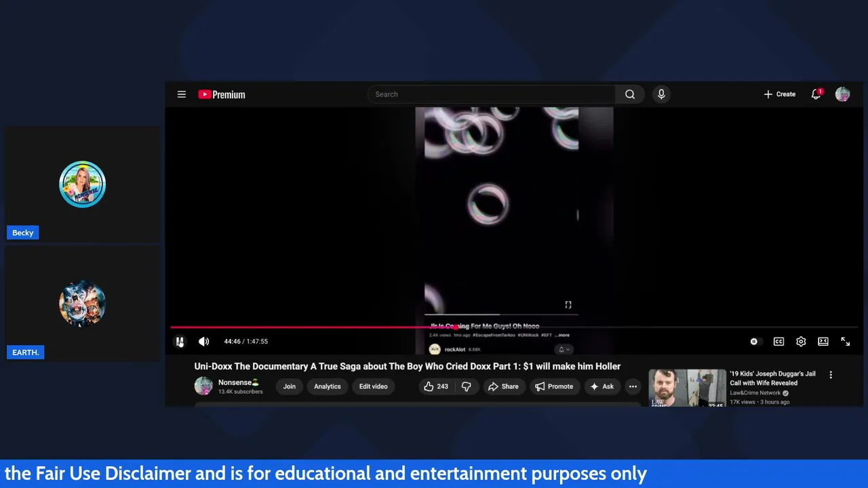868x488 pixels.
Task: Open the Create button
Action: point(779,94)
